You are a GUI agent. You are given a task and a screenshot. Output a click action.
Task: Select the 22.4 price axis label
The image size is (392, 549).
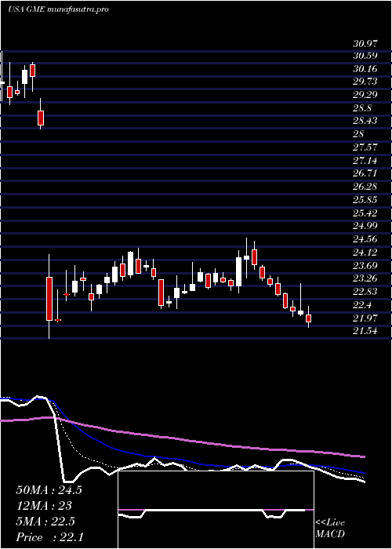point(362,305)
